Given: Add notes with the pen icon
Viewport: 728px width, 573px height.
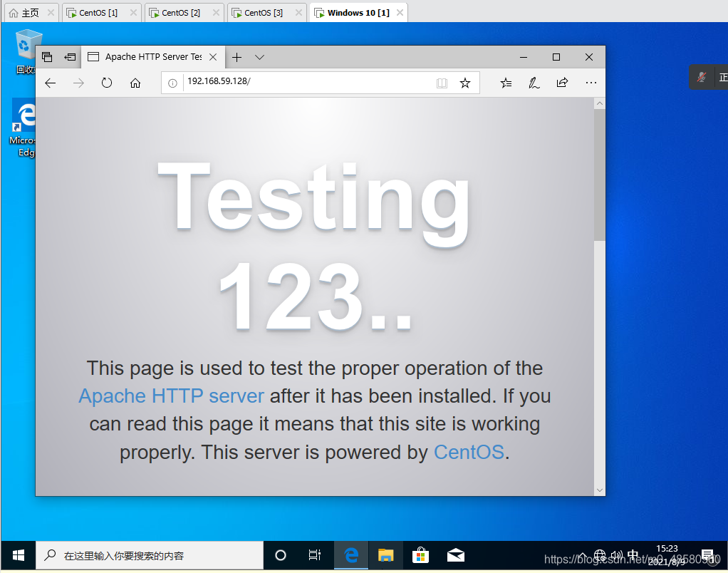Looking at the screenshot, I should (x=534, y=83).
